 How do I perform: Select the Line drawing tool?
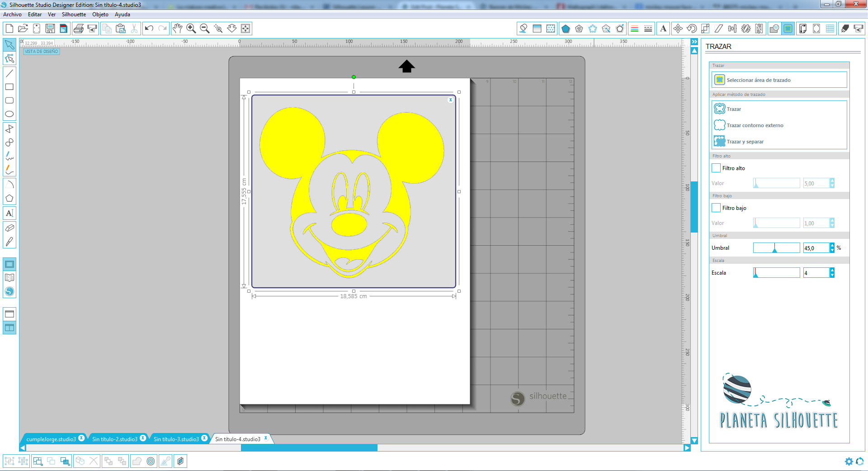pyautogui.click(x=9, y=73)
